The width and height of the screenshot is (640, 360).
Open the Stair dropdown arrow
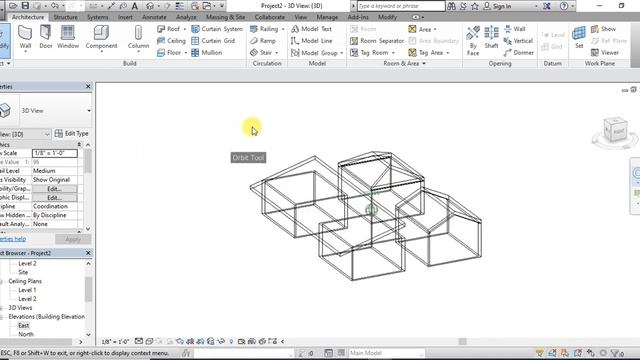point(277,53)
